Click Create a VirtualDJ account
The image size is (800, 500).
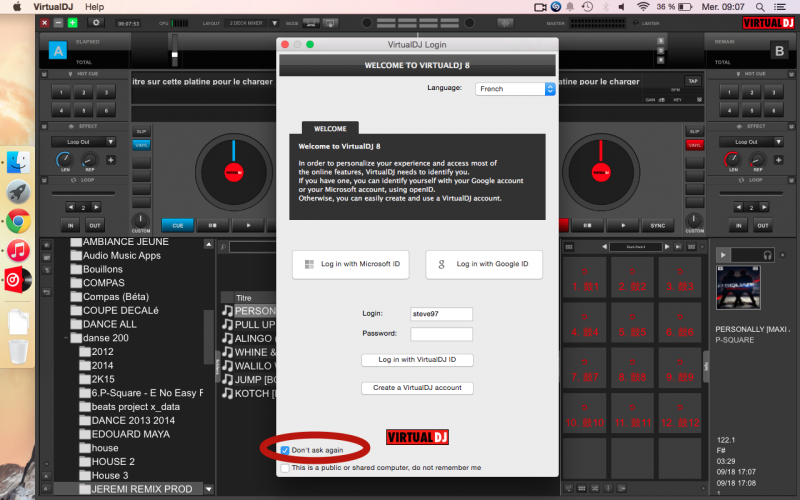pos(417,388)
